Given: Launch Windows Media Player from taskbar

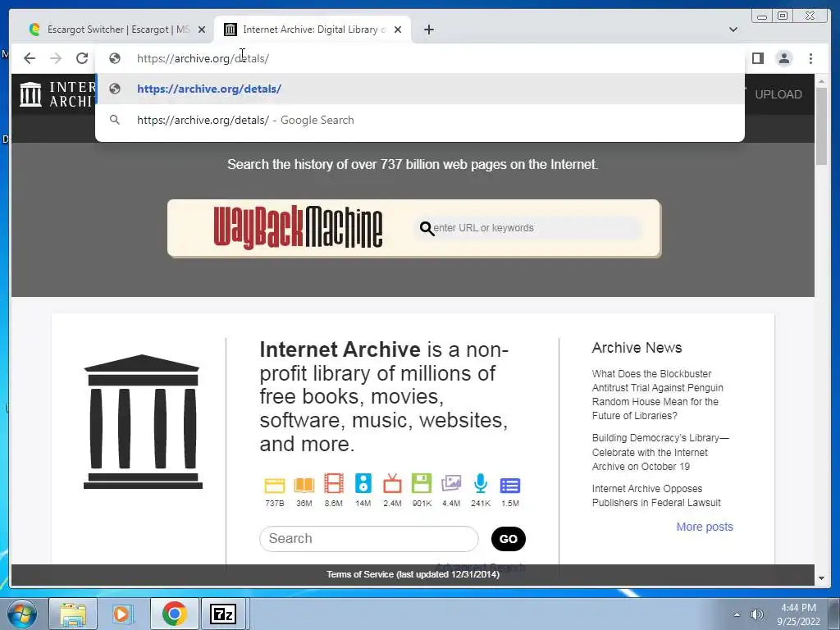Looking at the screenshot, I should [x=123, y=614].
